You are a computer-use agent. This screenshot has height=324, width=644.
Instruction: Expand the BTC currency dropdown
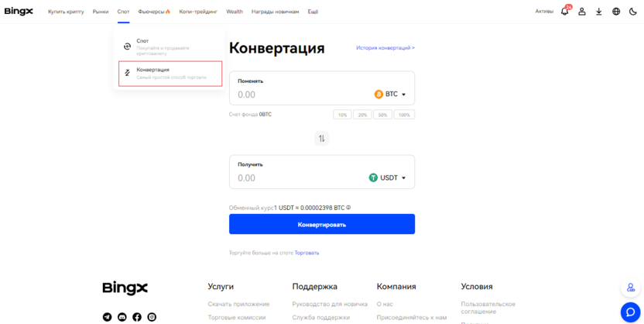point(391,95)
